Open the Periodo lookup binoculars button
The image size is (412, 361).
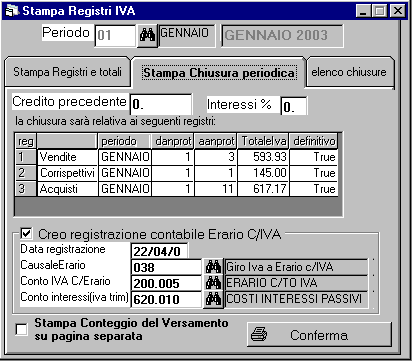tap(147, 36)
